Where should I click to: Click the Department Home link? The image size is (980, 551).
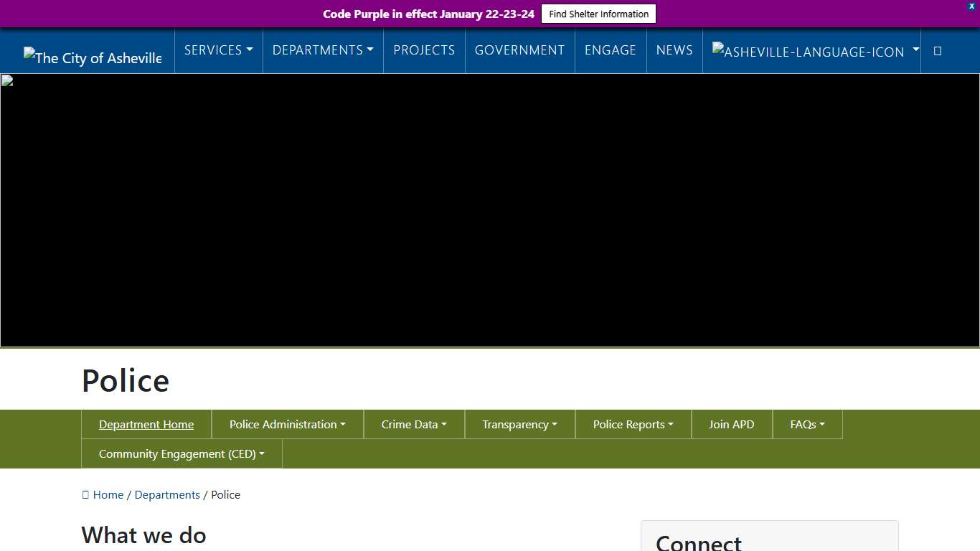146,424
